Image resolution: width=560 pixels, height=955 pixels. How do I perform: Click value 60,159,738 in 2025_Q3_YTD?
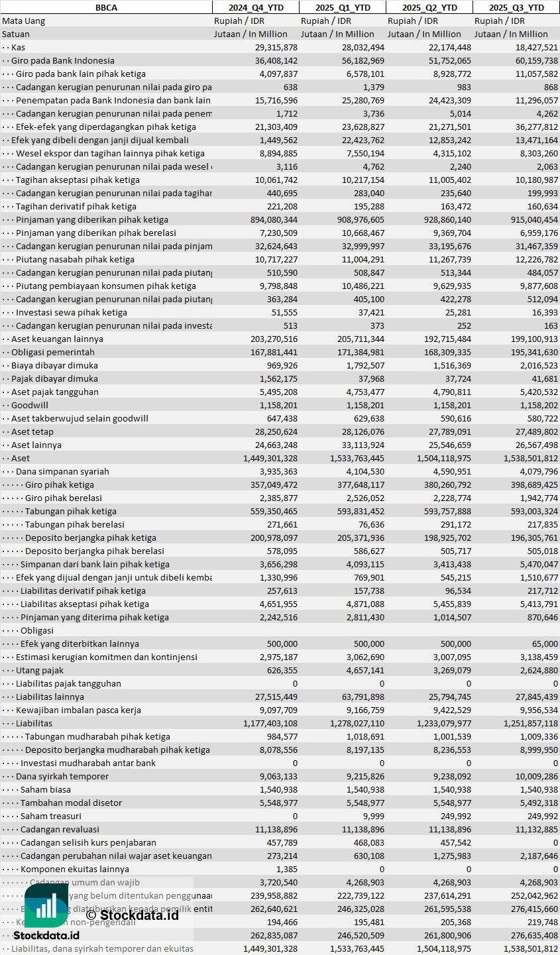click(536, 60)
